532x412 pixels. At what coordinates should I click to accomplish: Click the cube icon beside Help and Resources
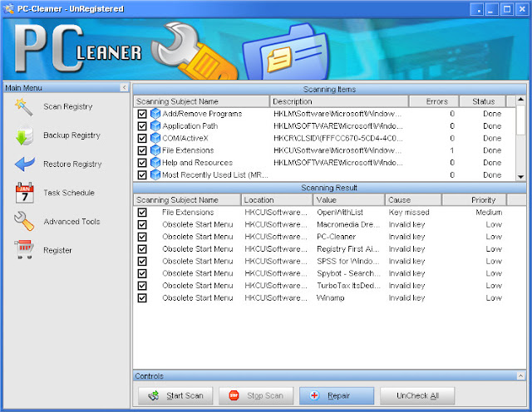pos(155,163)
